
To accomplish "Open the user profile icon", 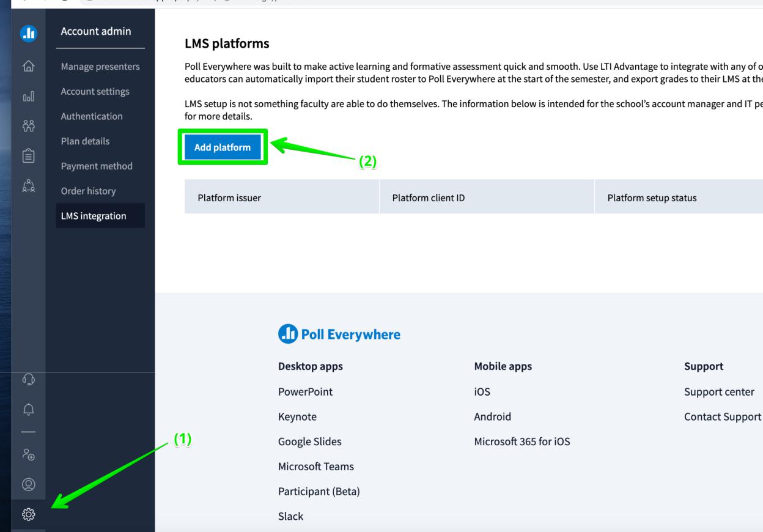I will pos(28,484).
